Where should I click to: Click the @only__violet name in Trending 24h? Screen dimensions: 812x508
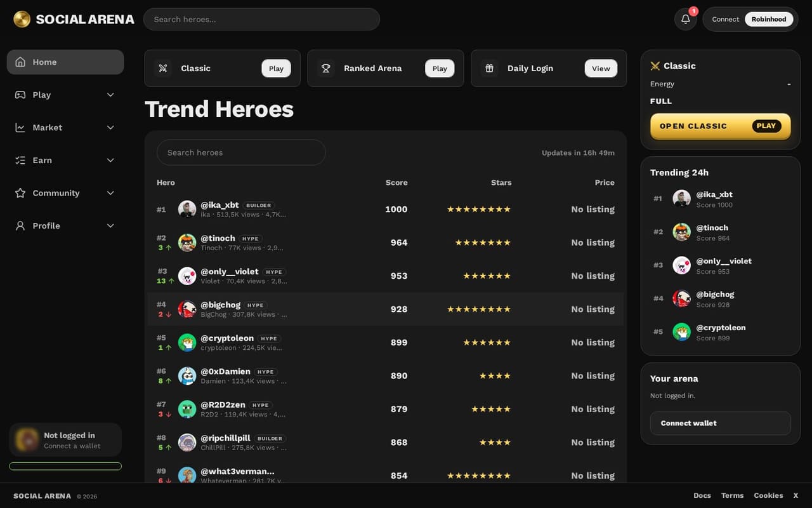(724, 261)
